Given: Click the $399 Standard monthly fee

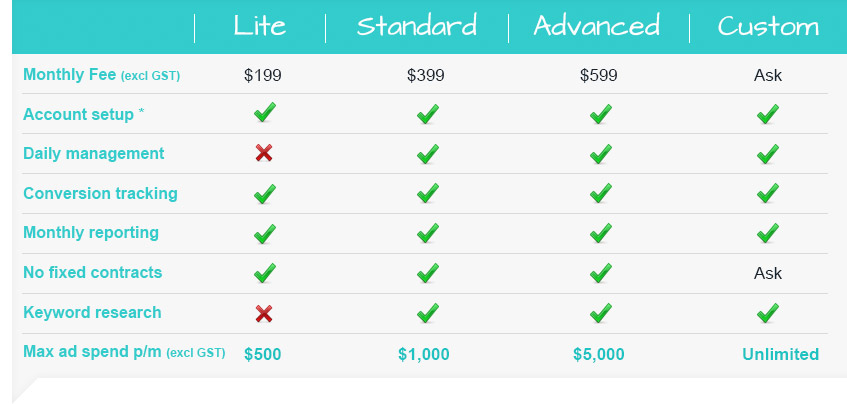Looking at the screenshot, I should coord(426,76).
